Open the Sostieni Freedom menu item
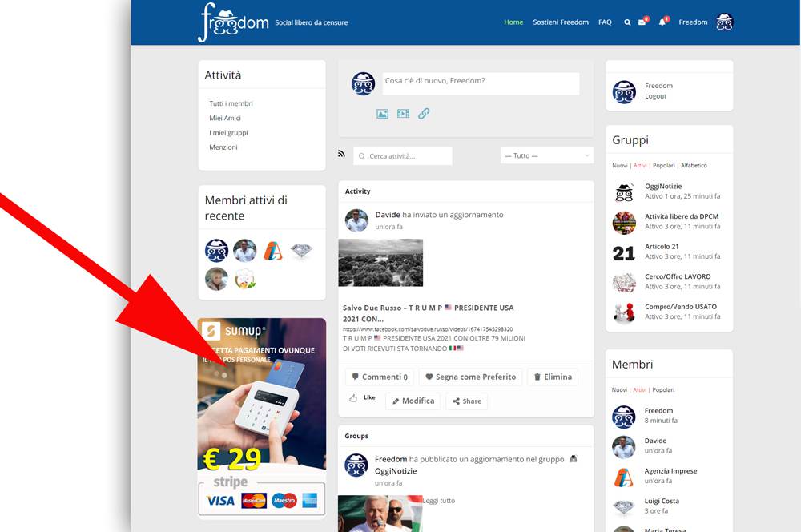 (561, 22)
